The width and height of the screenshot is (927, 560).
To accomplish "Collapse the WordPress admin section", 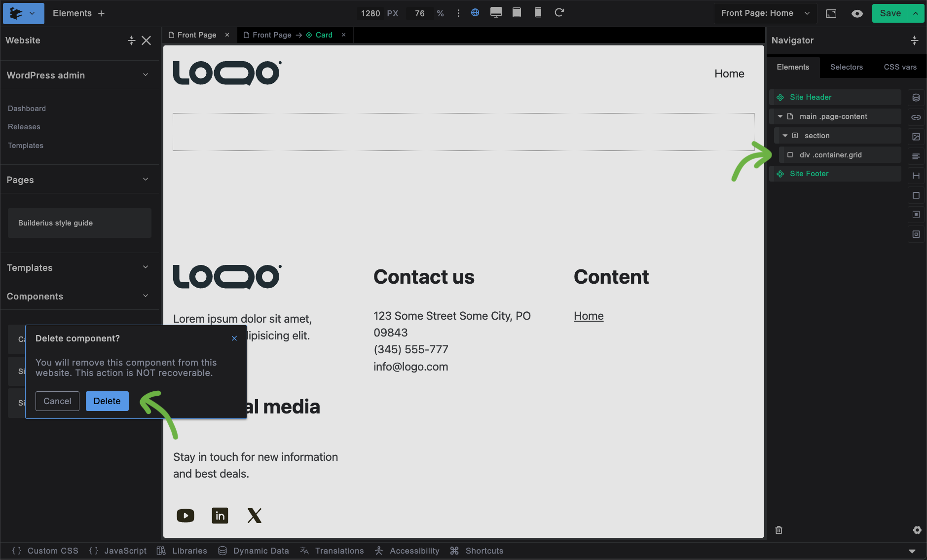I will point(145,75).
